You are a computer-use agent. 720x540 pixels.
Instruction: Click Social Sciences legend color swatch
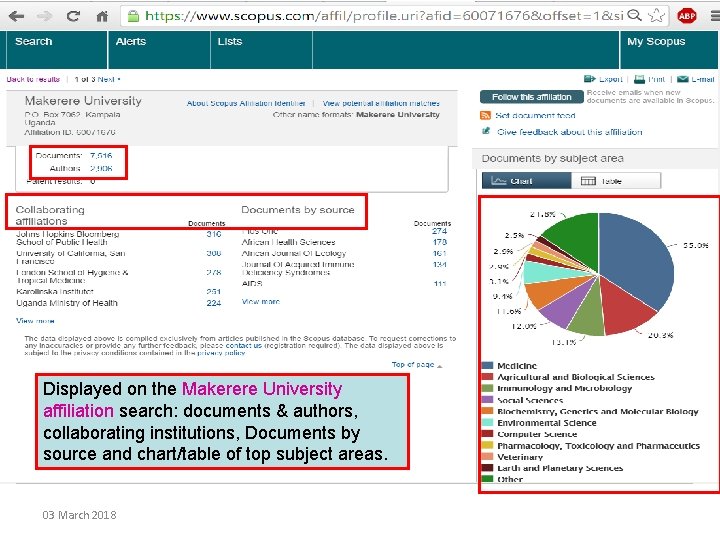487,400
